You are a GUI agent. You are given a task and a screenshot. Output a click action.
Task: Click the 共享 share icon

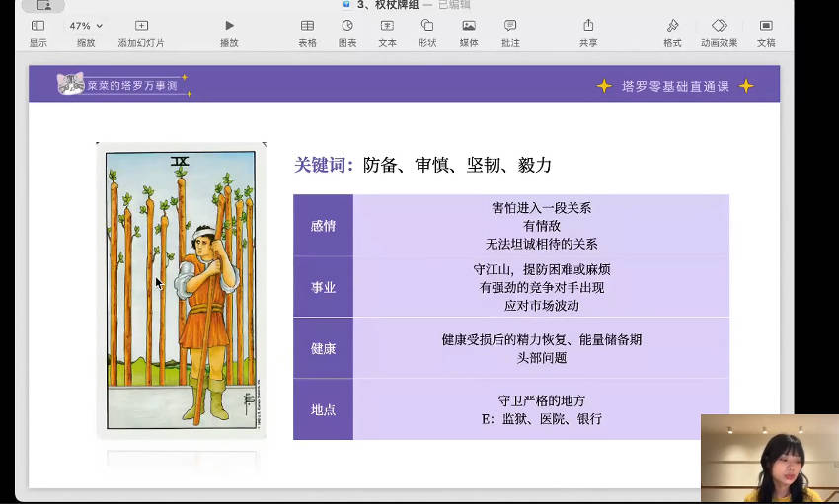coord(588,26)
